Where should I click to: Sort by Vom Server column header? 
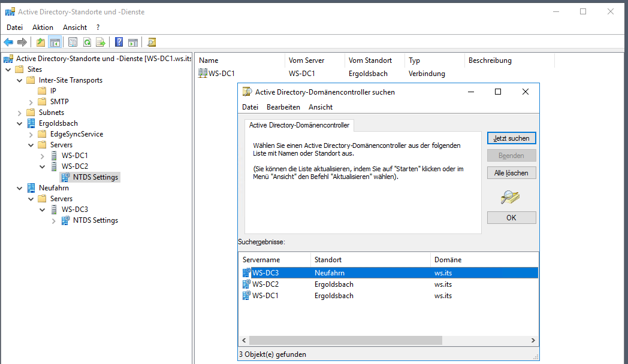coord(315,60)
